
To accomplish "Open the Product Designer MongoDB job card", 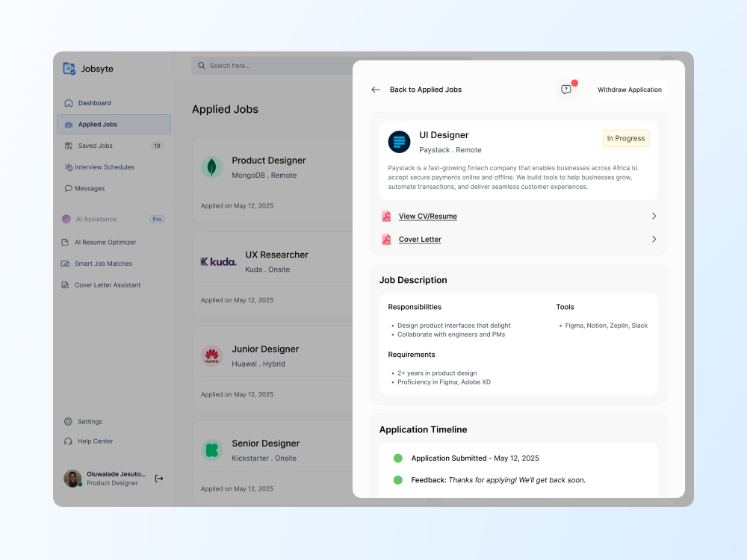I will 273,180.
